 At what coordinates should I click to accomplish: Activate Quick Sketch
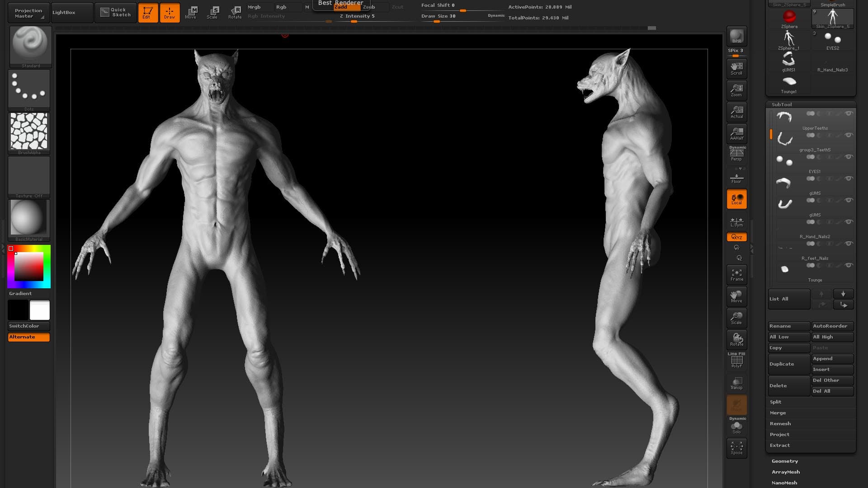click(x=116, y=13)
